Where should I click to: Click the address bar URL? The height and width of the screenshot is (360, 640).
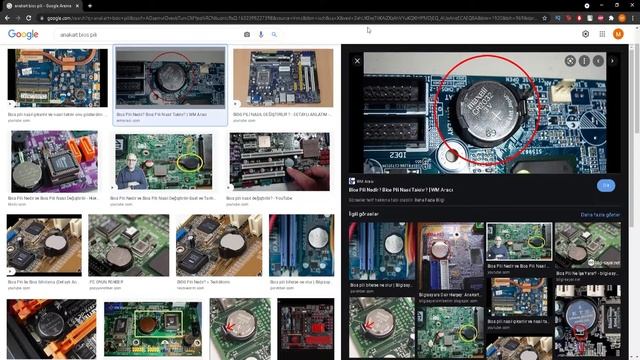(x=290, y=18)
